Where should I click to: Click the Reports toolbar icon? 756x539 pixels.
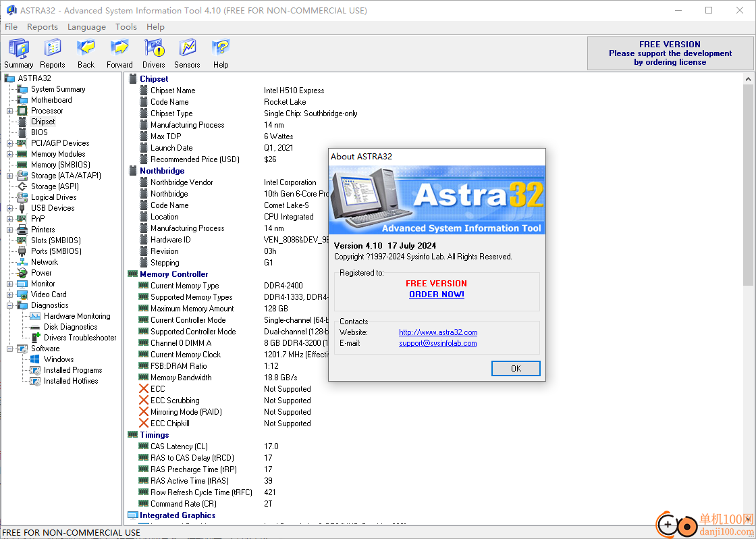tap(52, 54)
